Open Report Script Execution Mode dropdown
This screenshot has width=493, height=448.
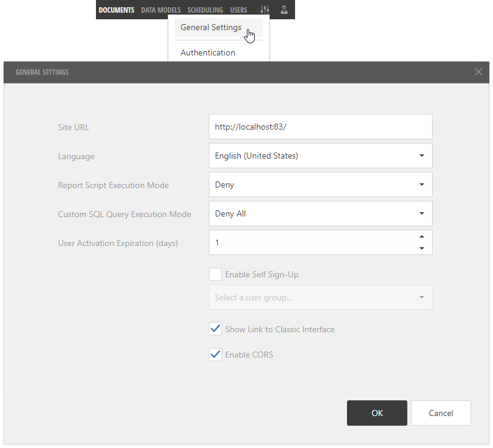[x=320, y=185]
